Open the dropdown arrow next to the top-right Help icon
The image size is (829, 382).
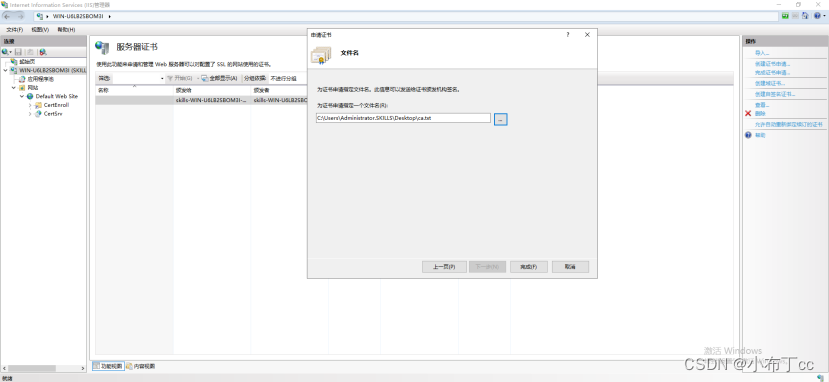[824, 16]
